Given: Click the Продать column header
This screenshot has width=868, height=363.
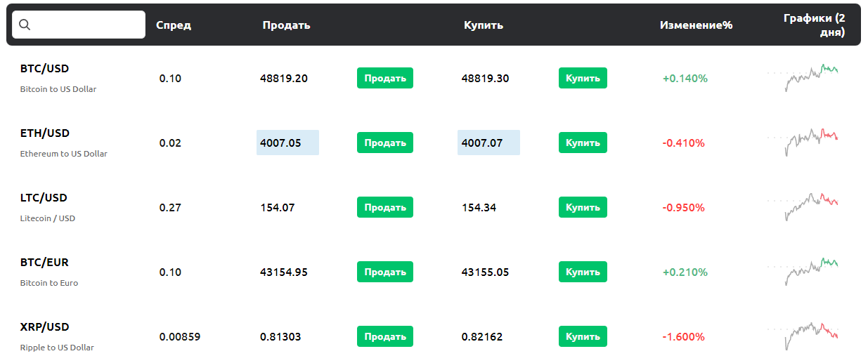Looking at the screenshot, I should click(x=286, y=25).
